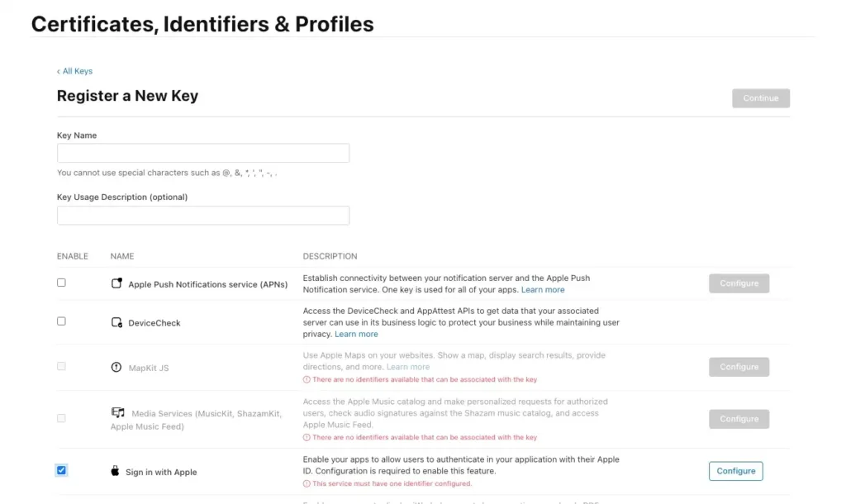Click the DeviceCheck service icon

pos(116,322)
